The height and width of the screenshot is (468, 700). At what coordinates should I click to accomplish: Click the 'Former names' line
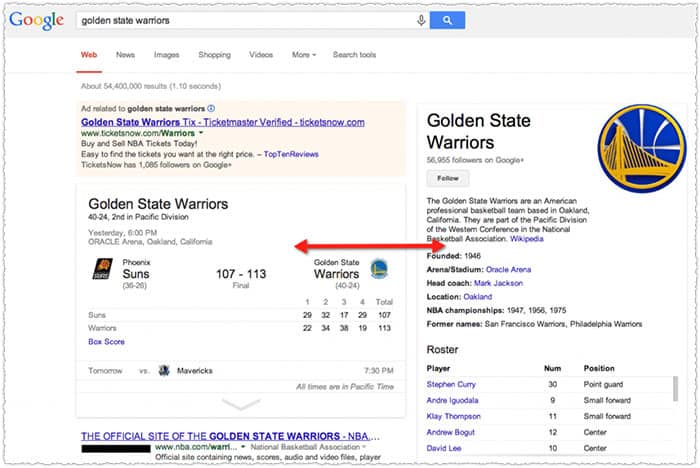click(534, 324)
